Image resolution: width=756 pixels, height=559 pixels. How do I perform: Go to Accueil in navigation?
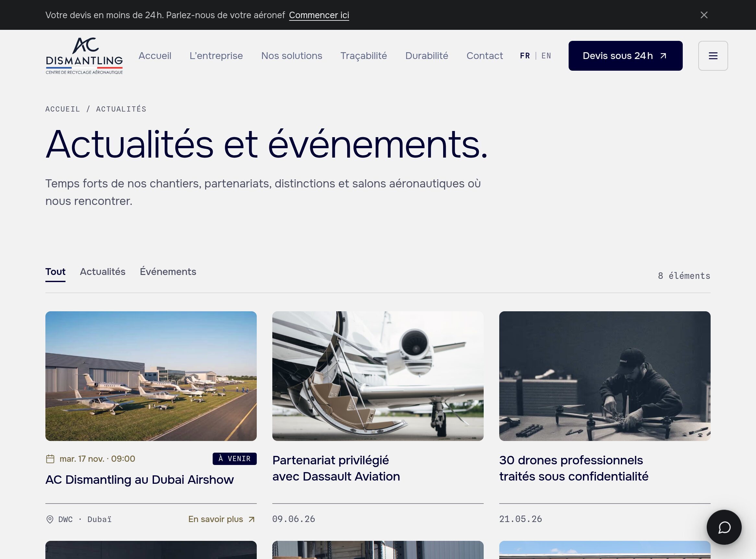pos(155,56)
